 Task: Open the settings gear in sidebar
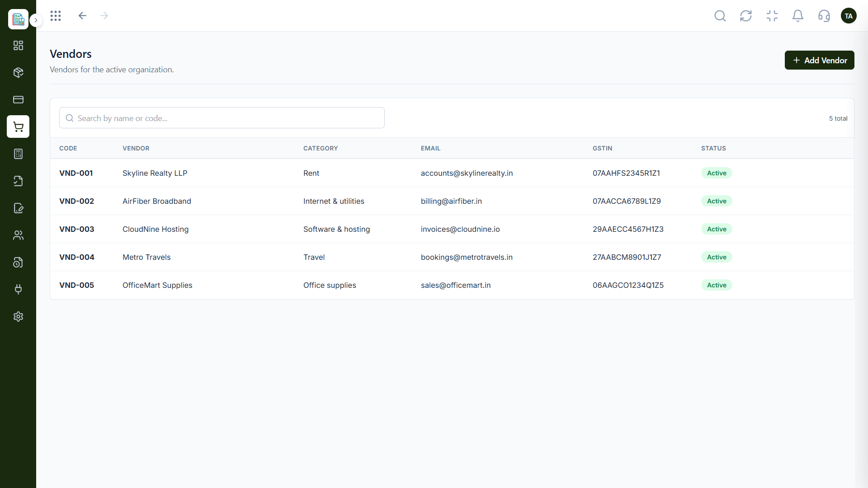point(18,317)
